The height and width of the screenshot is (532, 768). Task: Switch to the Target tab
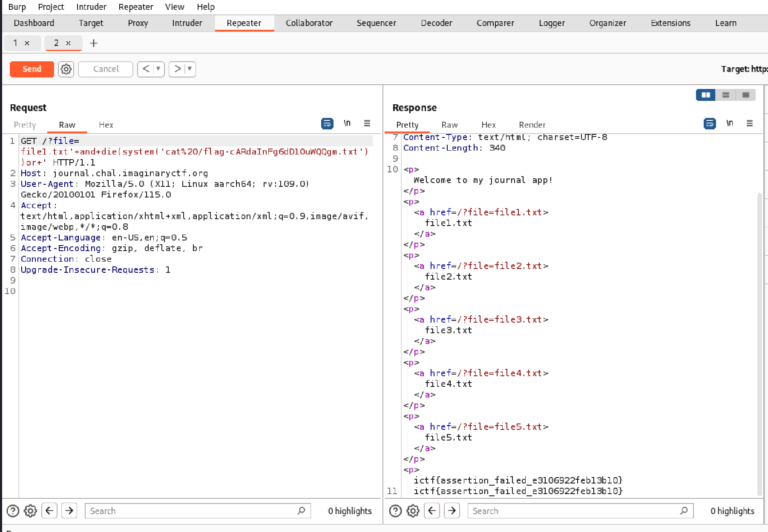pyautogui.click(x=91, y=23)
